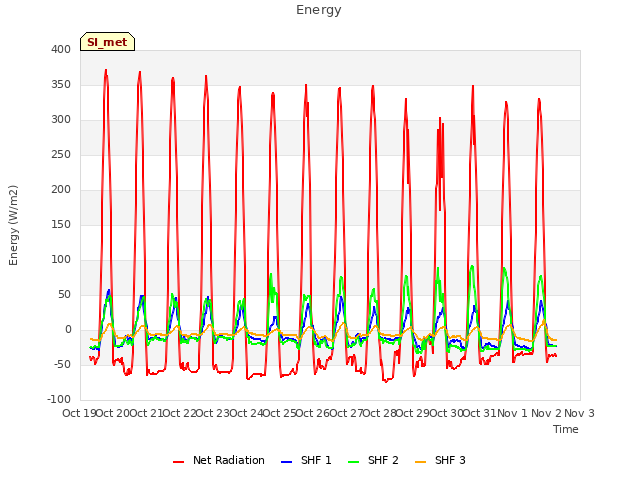Screen dimensions: 640x480
Task: Click the -50 y-axis tick label
Action: point(62,364)
